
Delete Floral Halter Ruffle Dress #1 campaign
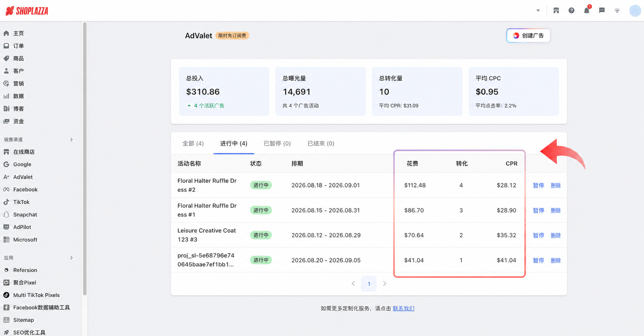point(556,210)
